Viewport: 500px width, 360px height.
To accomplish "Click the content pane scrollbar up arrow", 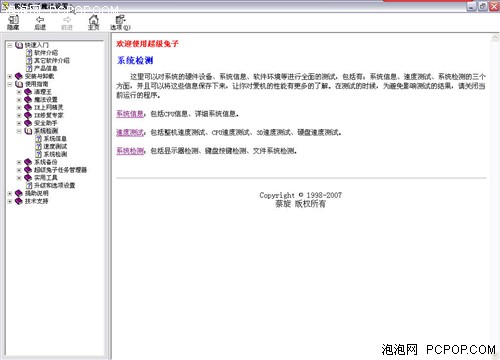I will pos(495,38).
